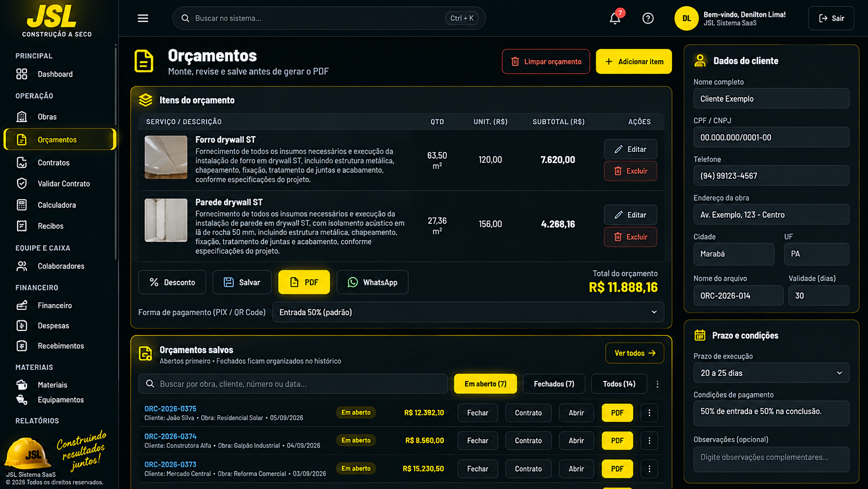Open the Forma de pagamento dropdown
Image resolution: width=868 pixels, height=489 pixels.
tap(468, 312)
